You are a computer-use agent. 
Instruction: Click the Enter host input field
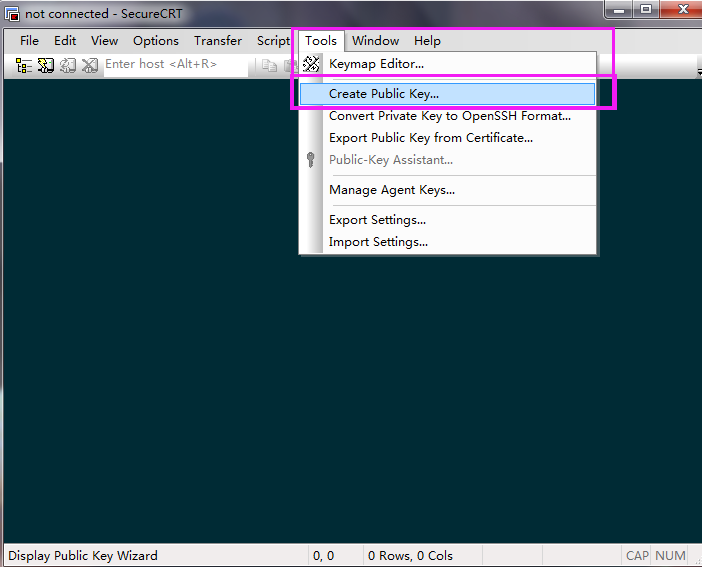click(x=176, y=65)
